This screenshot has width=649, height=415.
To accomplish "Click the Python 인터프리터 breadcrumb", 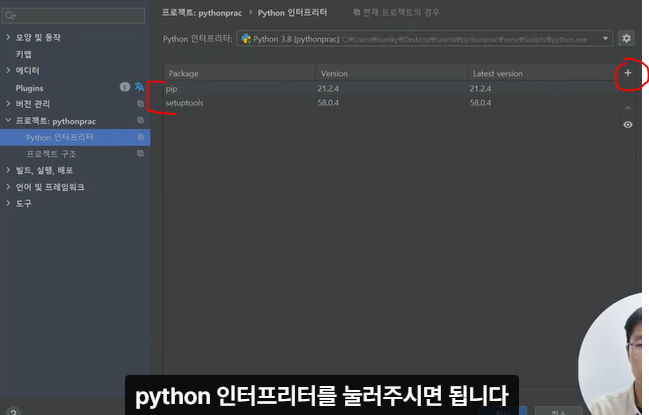I will tap(292, 13).
